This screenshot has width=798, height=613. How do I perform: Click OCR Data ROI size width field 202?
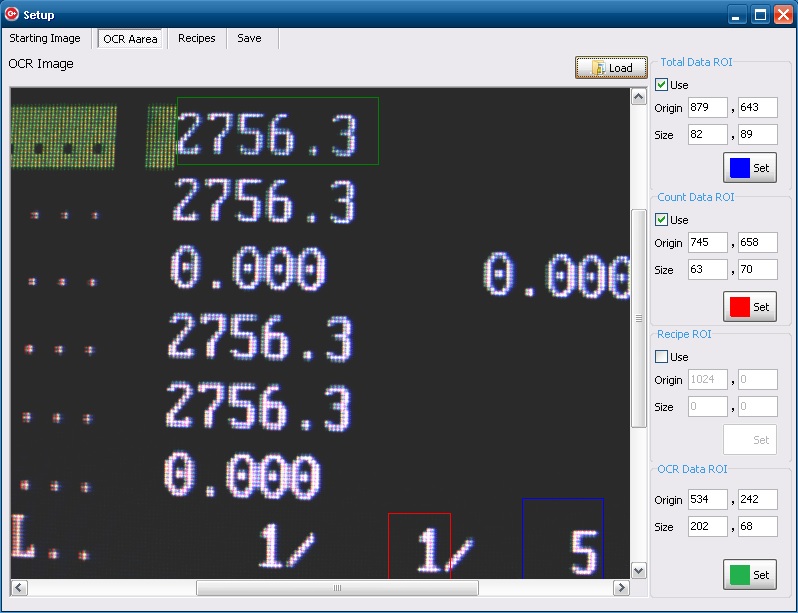click(707, 527)
